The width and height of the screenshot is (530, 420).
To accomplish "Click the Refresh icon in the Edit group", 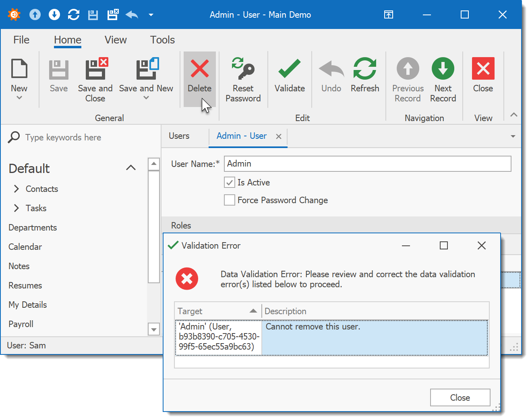I will point(364,69).
